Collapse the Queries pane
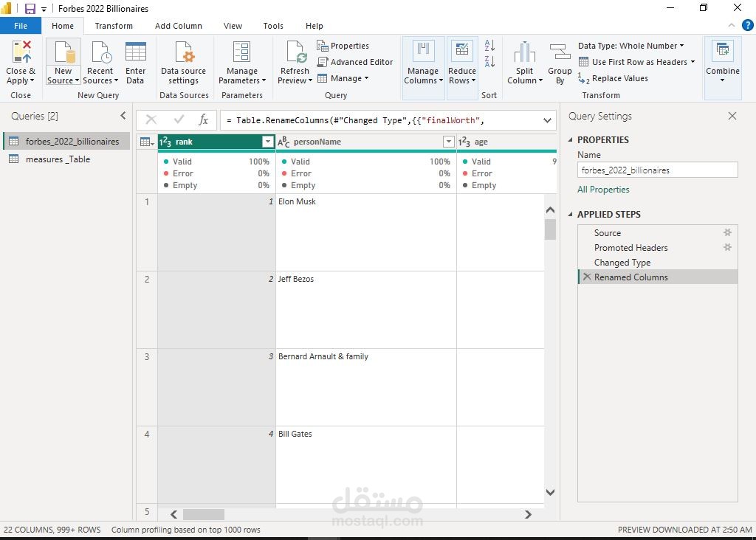This screenshot has height=540, width=756. [x=123, y=116]
